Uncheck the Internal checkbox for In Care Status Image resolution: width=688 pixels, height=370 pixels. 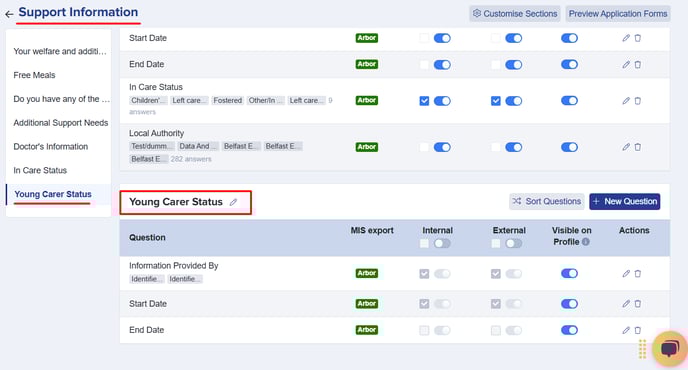click(x=424, y=101)
